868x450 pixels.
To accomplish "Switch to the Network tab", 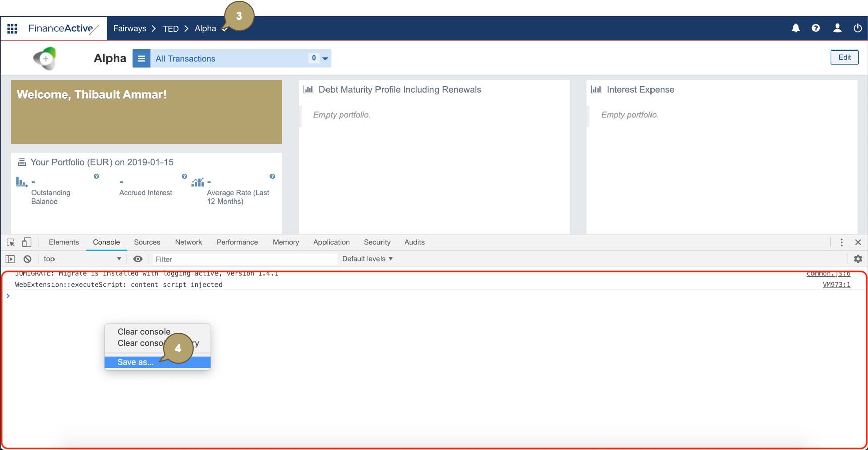I will (x=188, y=242).
